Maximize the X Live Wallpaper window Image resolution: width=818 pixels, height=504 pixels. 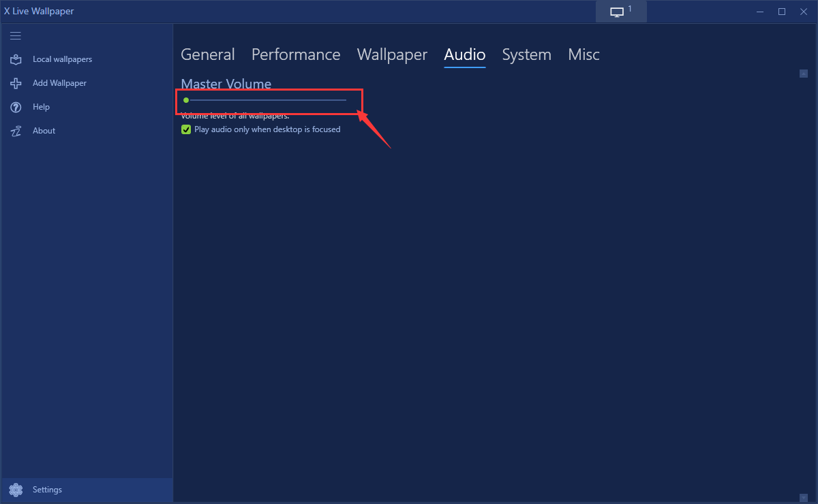[782, 12]
